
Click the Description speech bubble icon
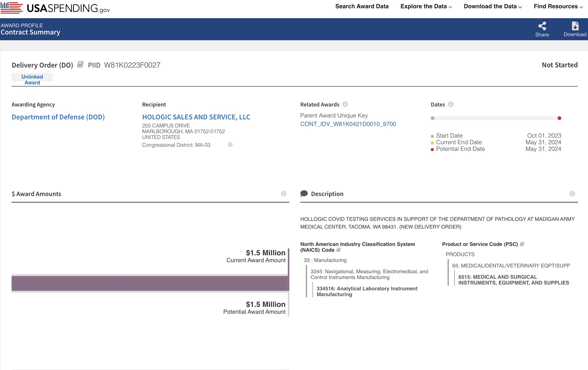click(x=304, y=194)
